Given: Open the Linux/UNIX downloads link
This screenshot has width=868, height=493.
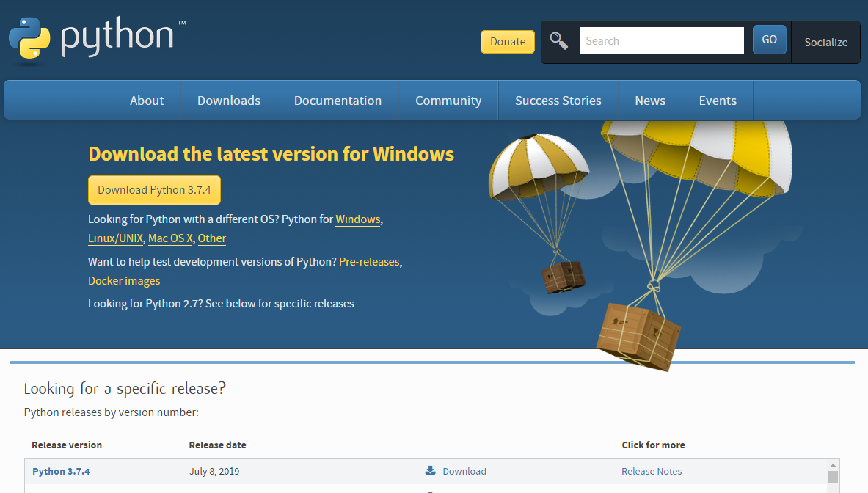Looking at the screenshot, I should click(x=115, y=238).
